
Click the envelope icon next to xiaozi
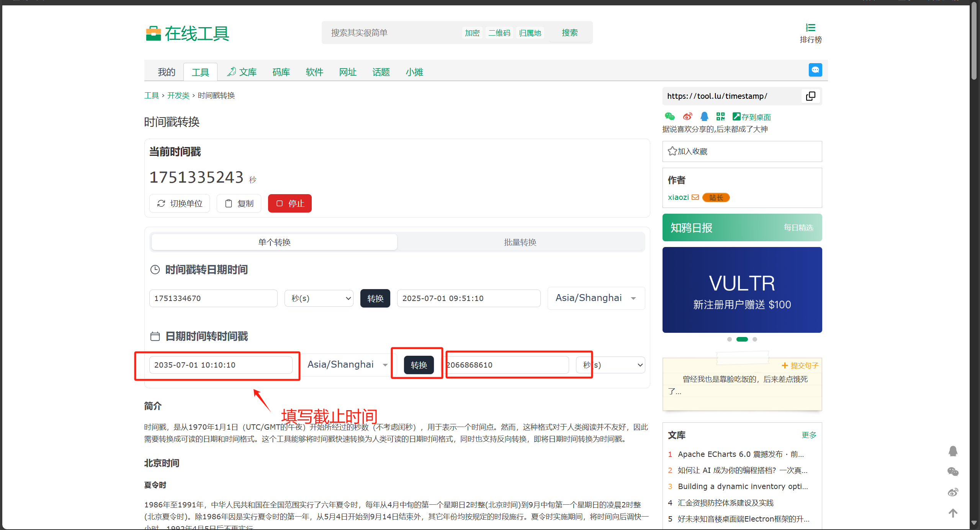tap(695, 197)
